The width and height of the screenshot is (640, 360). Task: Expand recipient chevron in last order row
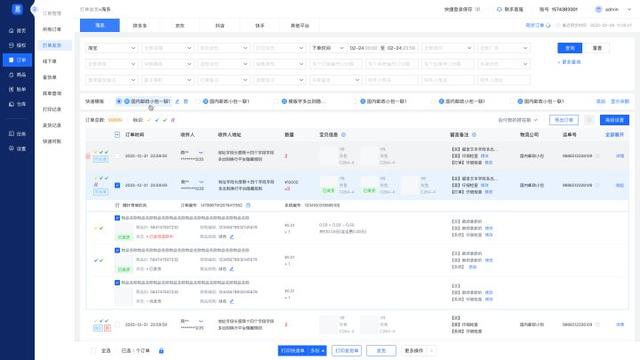coord(201,322)
